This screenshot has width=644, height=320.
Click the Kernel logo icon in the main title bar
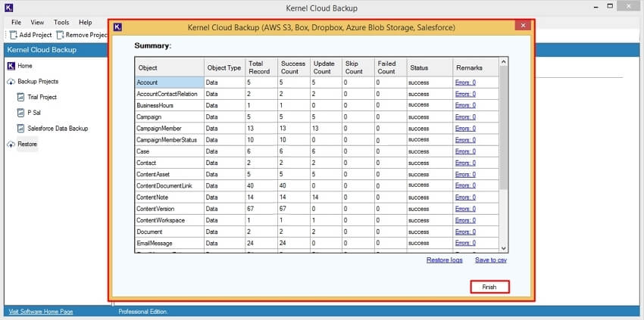click(x=9, y=8)
